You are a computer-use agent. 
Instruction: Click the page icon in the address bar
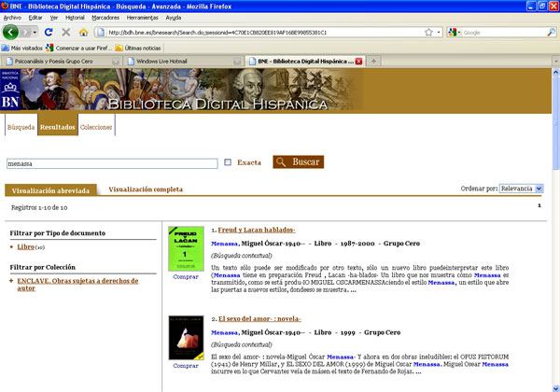pyautogui.click(x=101, y=33)
